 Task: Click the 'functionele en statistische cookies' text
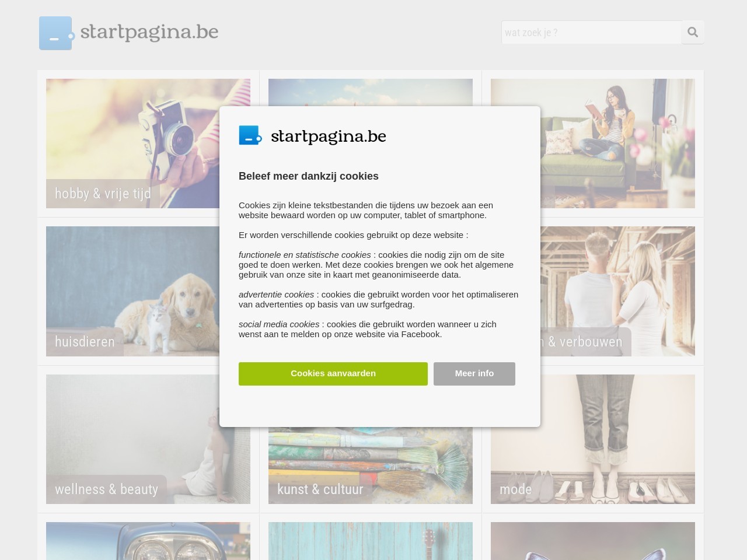[305, 255]
